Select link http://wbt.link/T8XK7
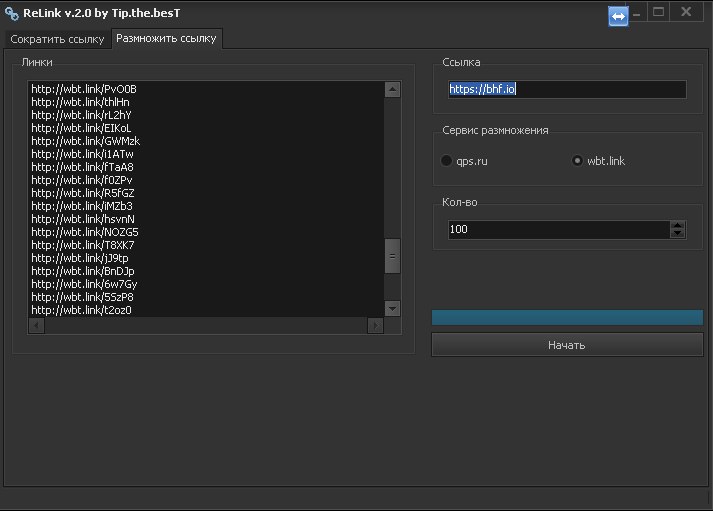 point(83,245)
